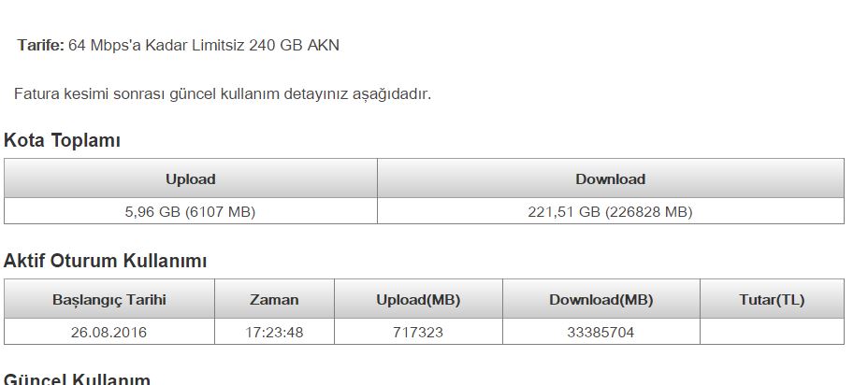
Task: Click the Download header in Kota Toplamı table
Action: tap(610, 178)
